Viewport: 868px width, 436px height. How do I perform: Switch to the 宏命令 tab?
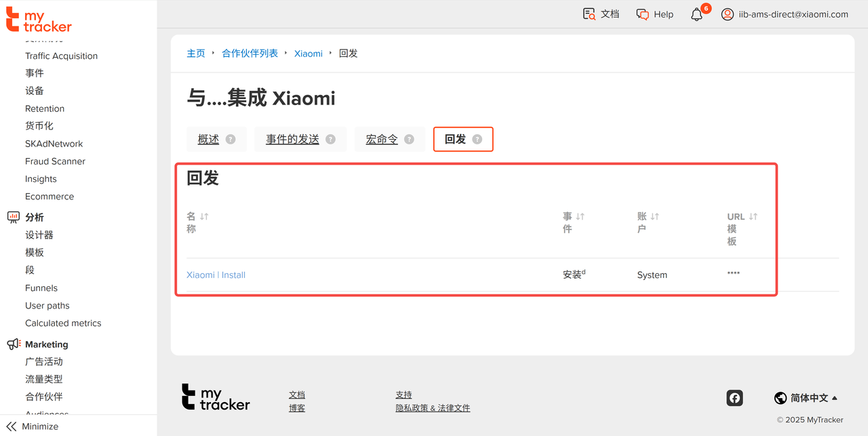382,139
